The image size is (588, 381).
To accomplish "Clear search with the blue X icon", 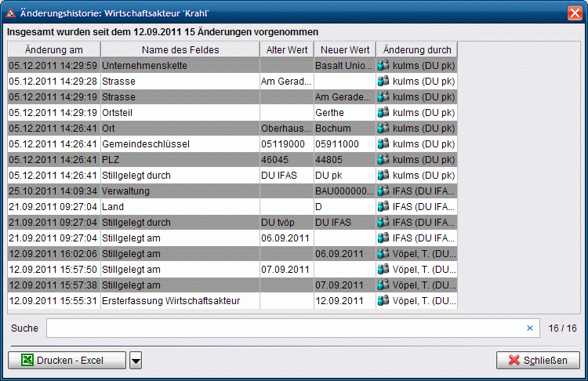I will [x=529, y=328].
